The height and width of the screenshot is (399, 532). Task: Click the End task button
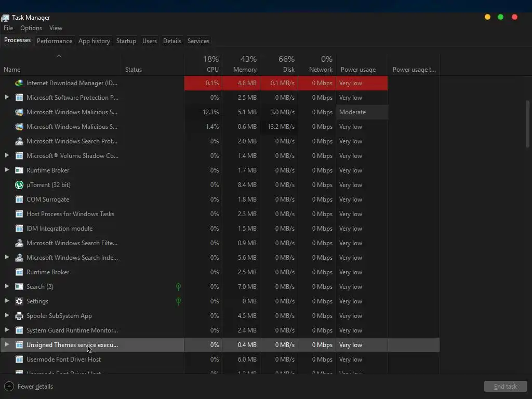(x=506, y=387)
